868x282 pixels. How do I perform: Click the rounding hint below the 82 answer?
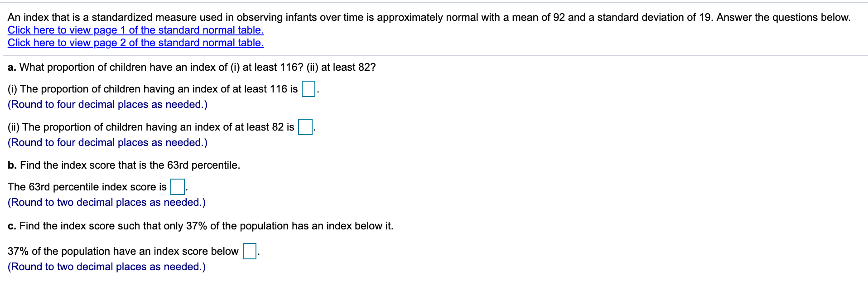(107, 142)
